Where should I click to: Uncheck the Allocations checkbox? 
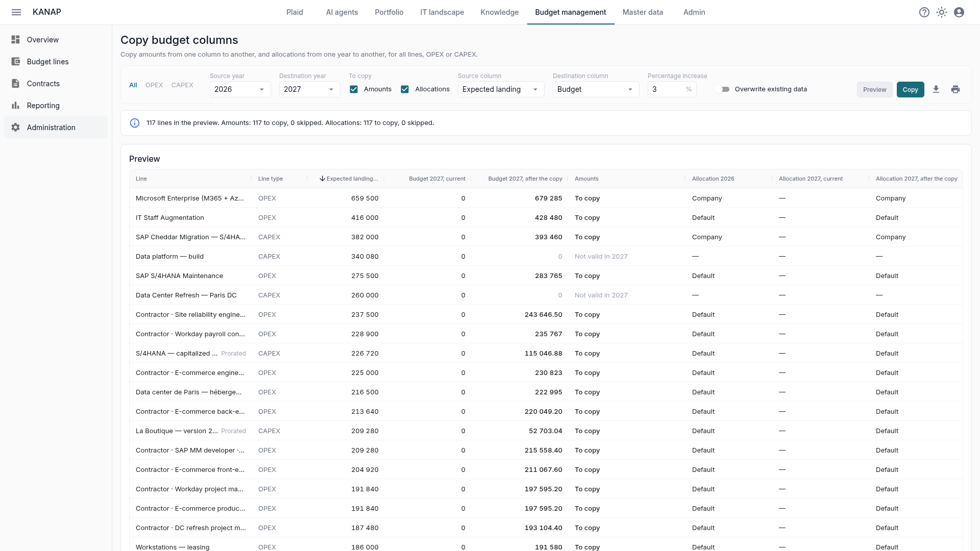click(405, 89)
